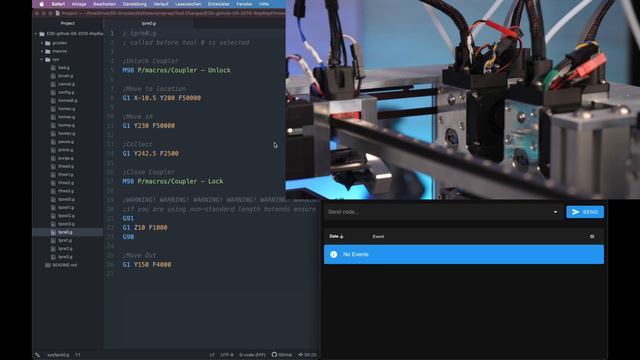Open the Darstellung menu
This screenshot has width=640, height=360.
coord(134,4)
